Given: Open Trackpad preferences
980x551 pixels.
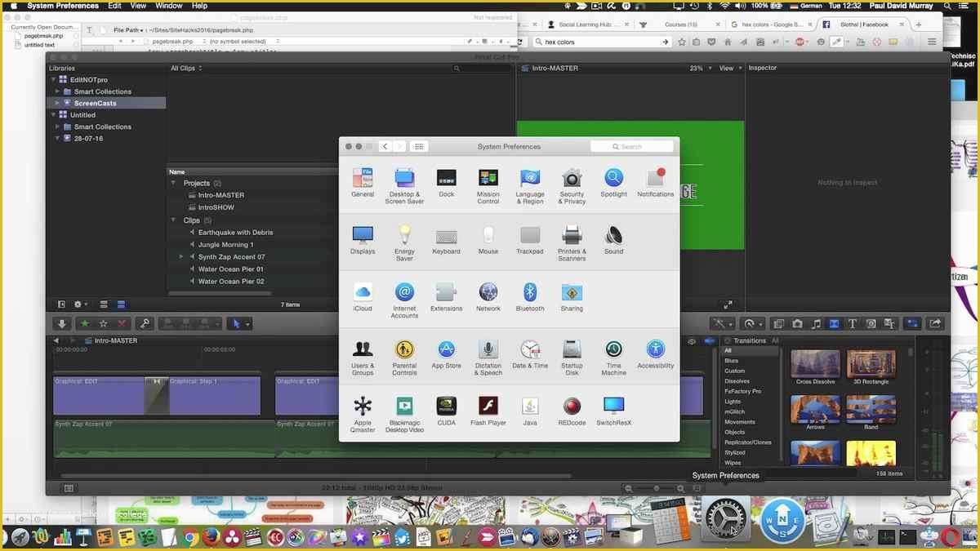Looking at the screenshot, I should [530, 241].
